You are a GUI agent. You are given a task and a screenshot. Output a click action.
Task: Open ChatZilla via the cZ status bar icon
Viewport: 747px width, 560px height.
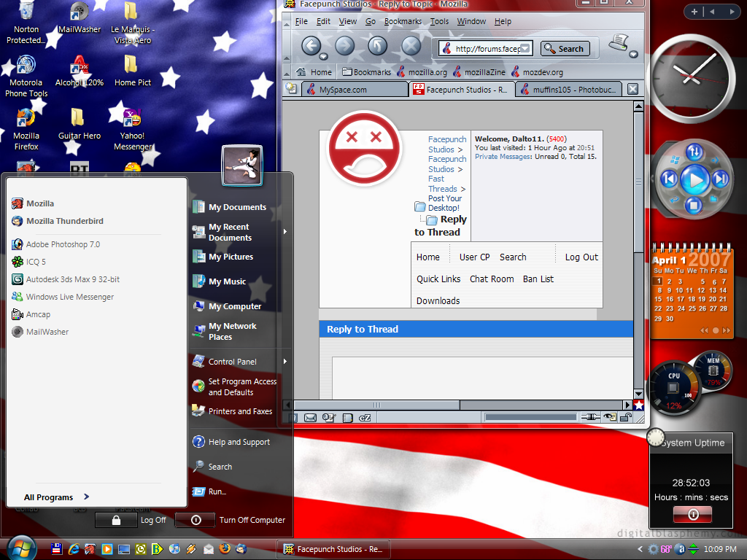[365, 418]
